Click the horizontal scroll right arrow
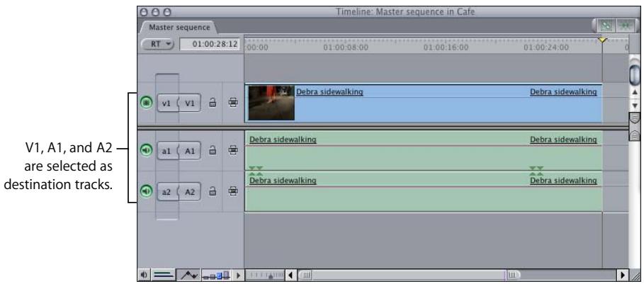Screen dimensions: 644x284 pyautogui.click(x=623, y=275)
